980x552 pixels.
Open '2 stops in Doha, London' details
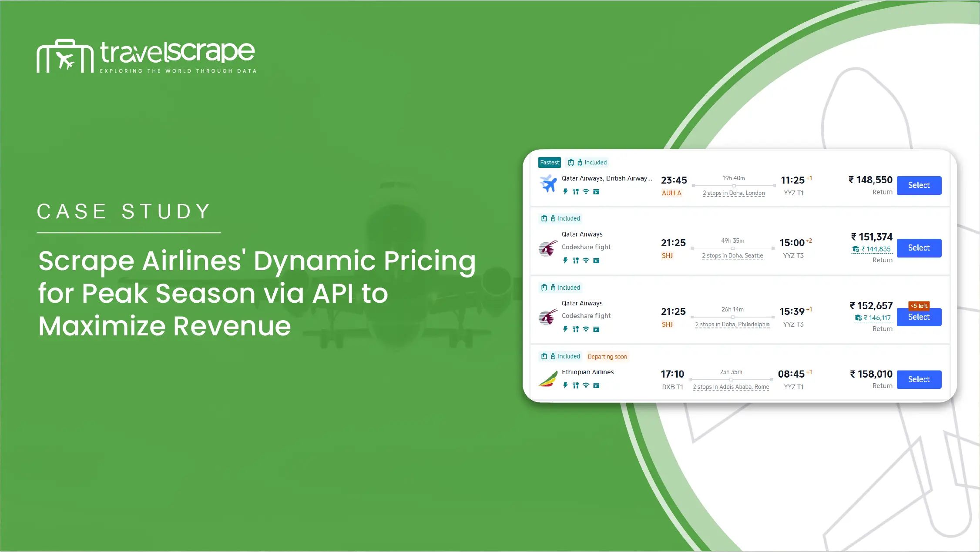click(x=733, y=193)
